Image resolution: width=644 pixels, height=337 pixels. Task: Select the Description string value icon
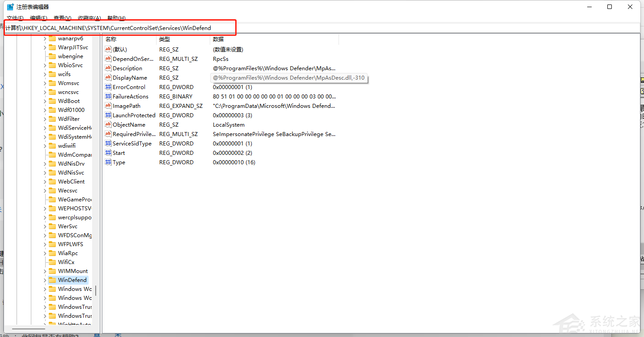pos(108,68)
